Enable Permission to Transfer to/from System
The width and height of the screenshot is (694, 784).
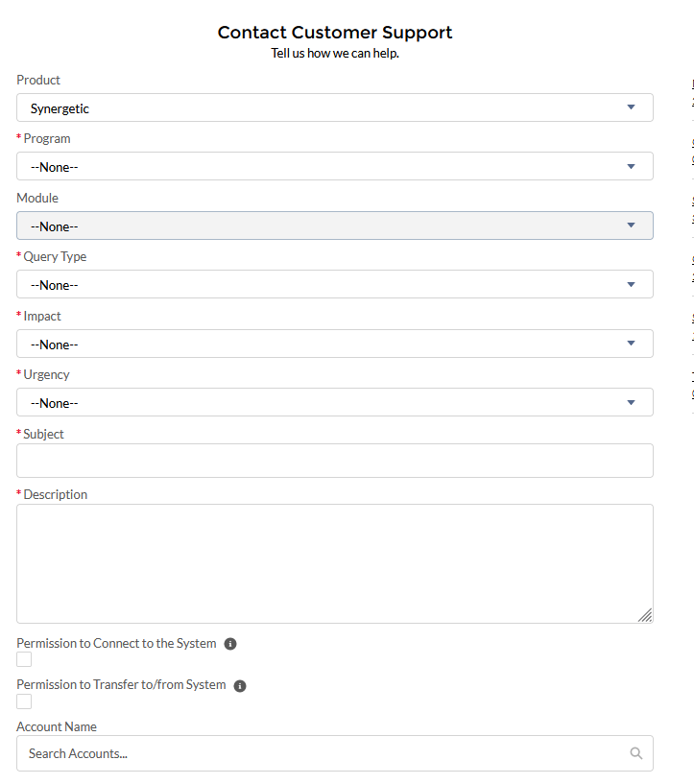[x=23, y=701]
